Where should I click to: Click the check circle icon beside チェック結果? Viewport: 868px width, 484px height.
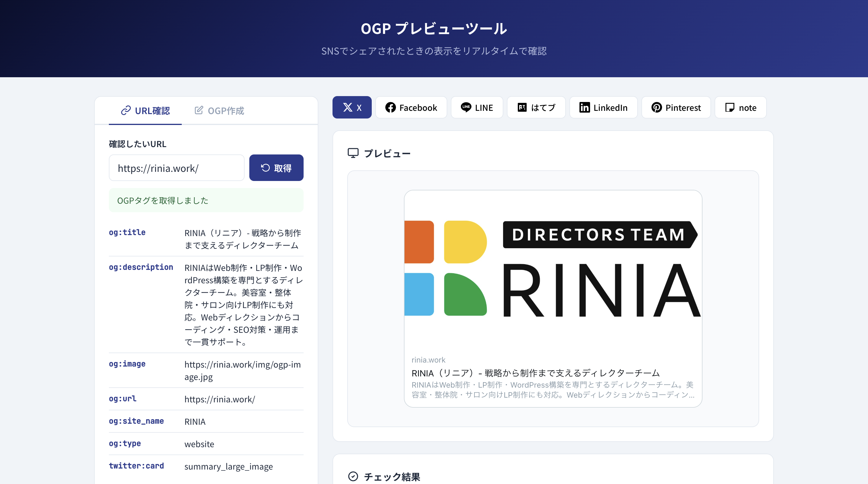pyautogui.click(x=353, y=476)
